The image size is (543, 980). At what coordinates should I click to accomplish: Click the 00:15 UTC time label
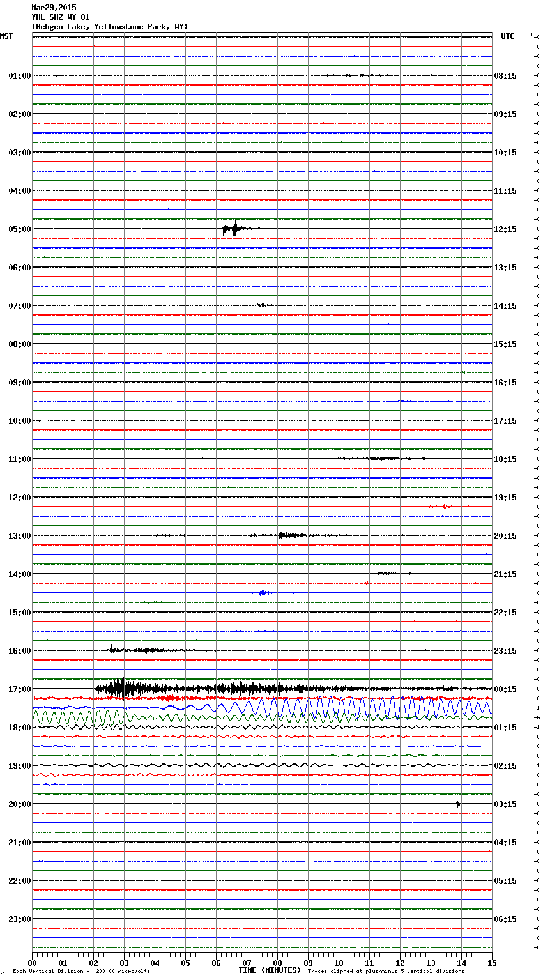505,689
